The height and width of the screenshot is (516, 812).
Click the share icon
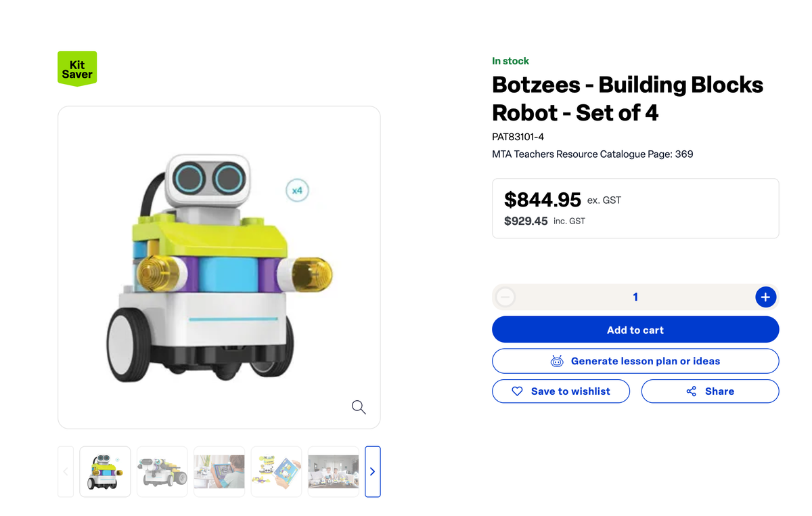click(x=691, y=391)
